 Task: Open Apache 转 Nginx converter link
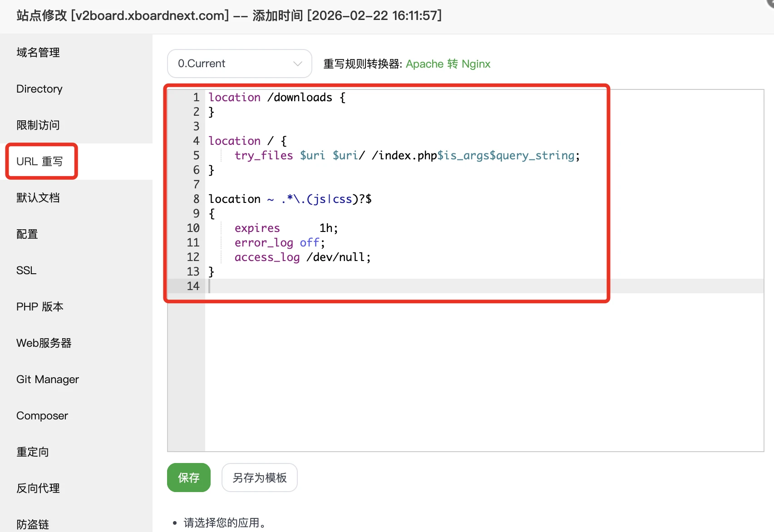click(448, 64)
